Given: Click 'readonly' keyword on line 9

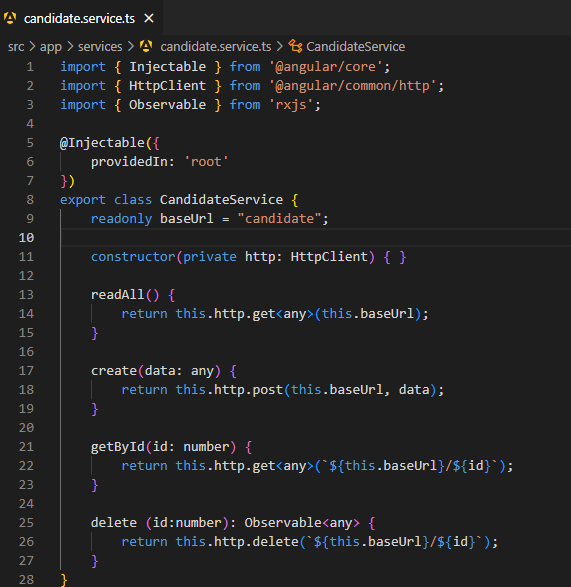Looking at the screenshot, I should tap(121, 219).
